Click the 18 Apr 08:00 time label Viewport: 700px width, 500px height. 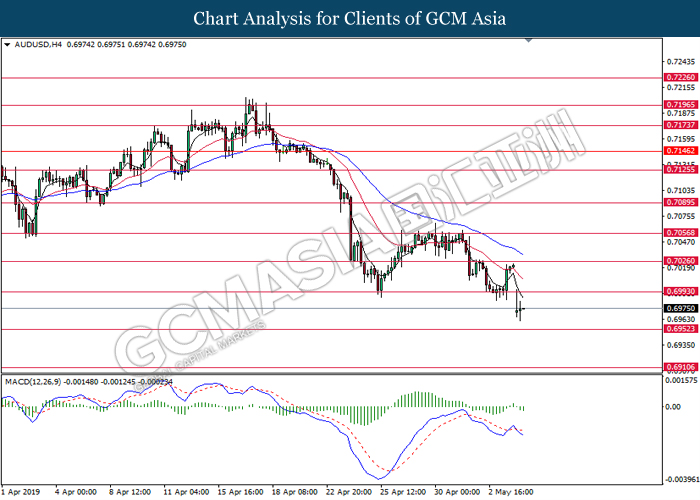pos(295,492)
